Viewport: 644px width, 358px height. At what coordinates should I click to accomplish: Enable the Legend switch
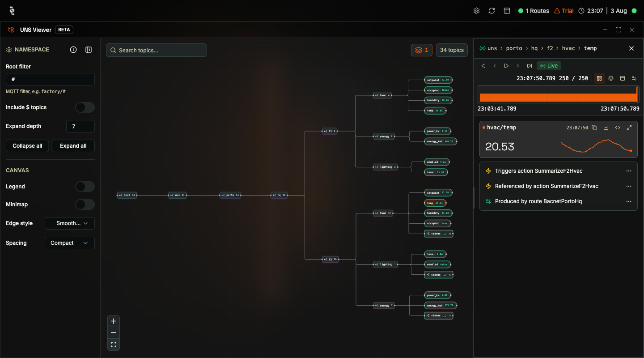(85, 187)
